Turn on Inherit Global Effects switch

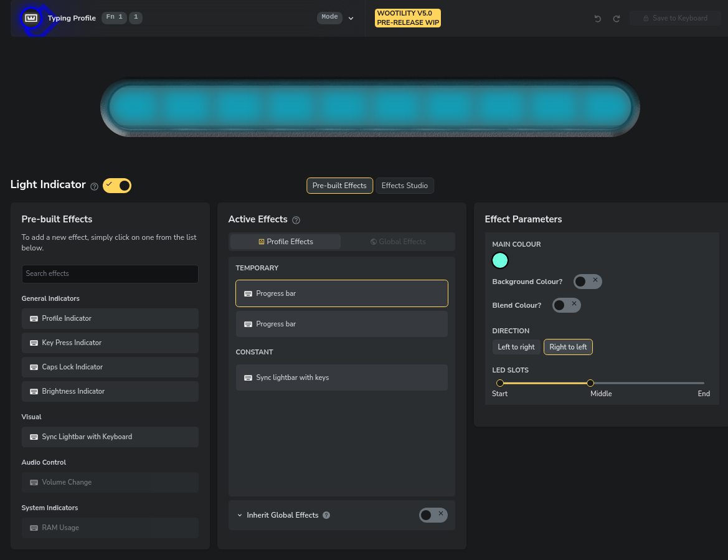point(433,515)
